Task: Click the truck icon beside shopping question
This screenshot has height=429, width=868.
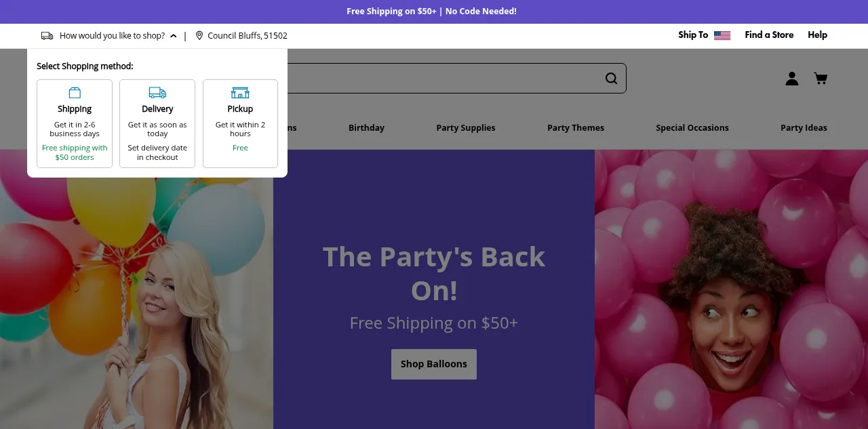Action: tap(47, 36)
